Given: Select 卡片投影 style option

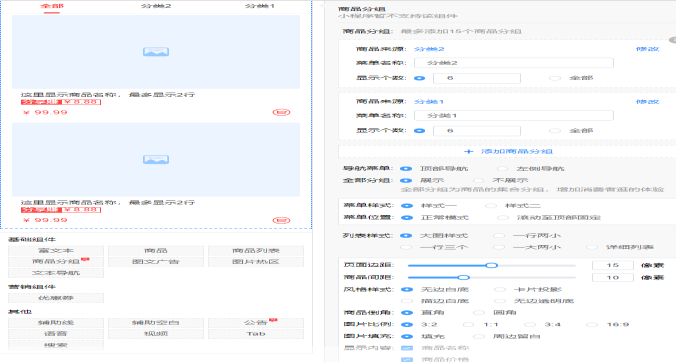Looking at the screenshot, I should [500, 290].
